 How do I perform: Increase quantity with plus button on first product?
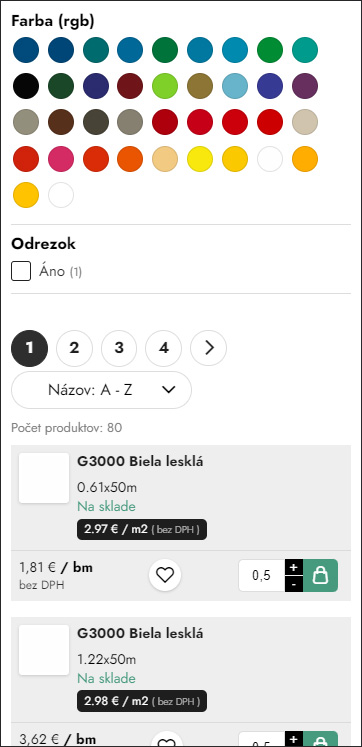click(x=294, y=567)
